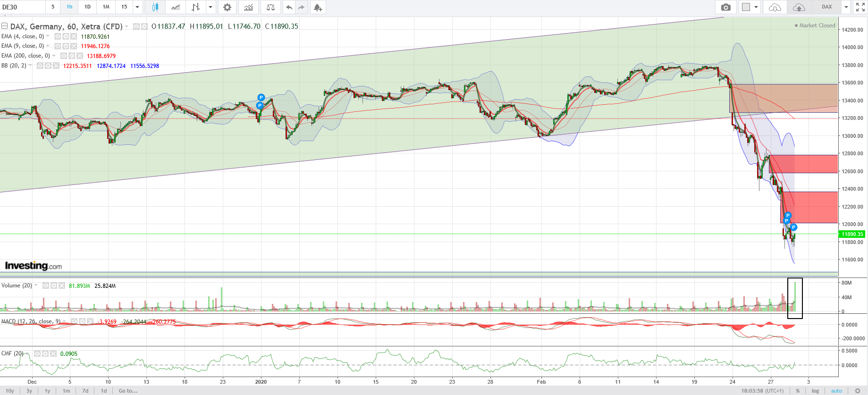This screenshot has height=395, width=868.
Task: Select the candlestick chart style icon
Action: pyautogui.click(x=155, y=7)
